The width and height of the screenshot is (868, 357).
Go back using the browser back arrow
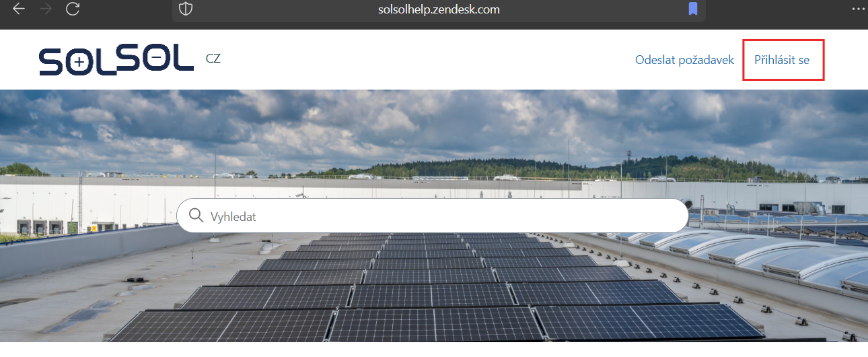(19, 9)
